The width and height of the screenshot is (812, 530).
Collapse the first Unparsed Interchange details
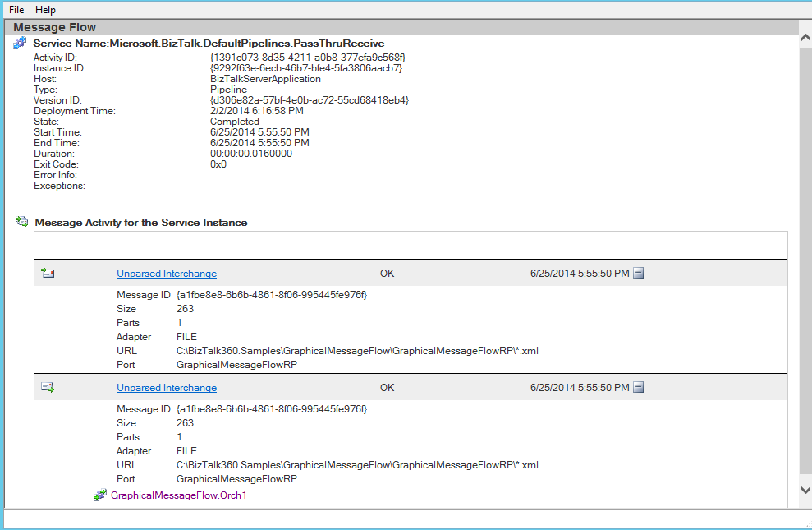tap(639, 274)
